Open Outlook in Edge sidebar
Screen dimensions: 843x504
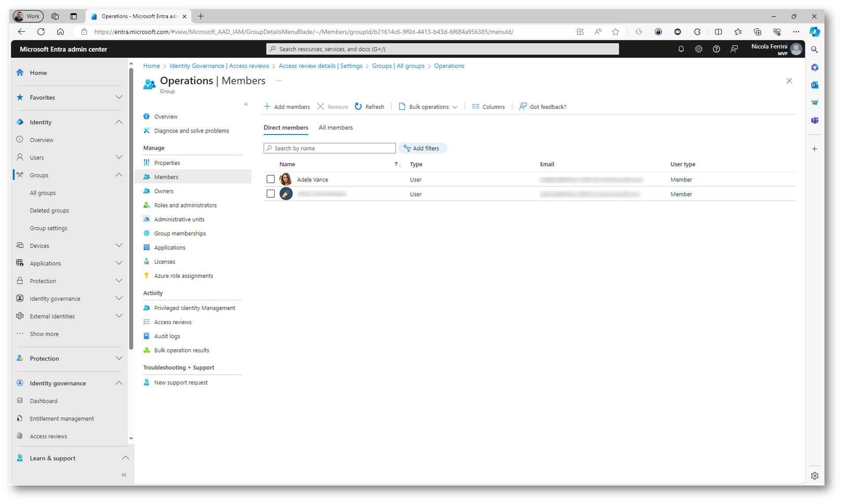(x=814, y=85)
